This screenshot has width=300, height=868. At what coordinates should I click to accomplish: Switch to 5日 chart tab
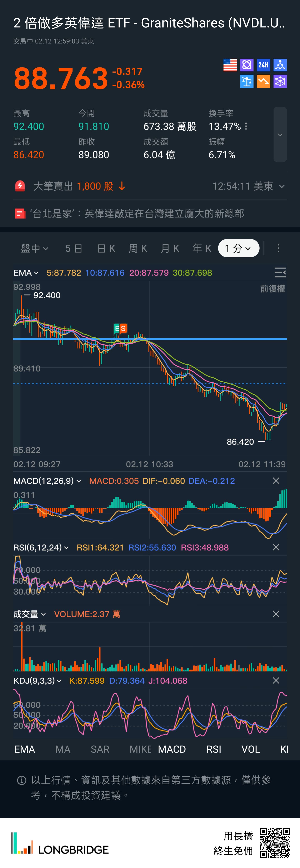74,248
